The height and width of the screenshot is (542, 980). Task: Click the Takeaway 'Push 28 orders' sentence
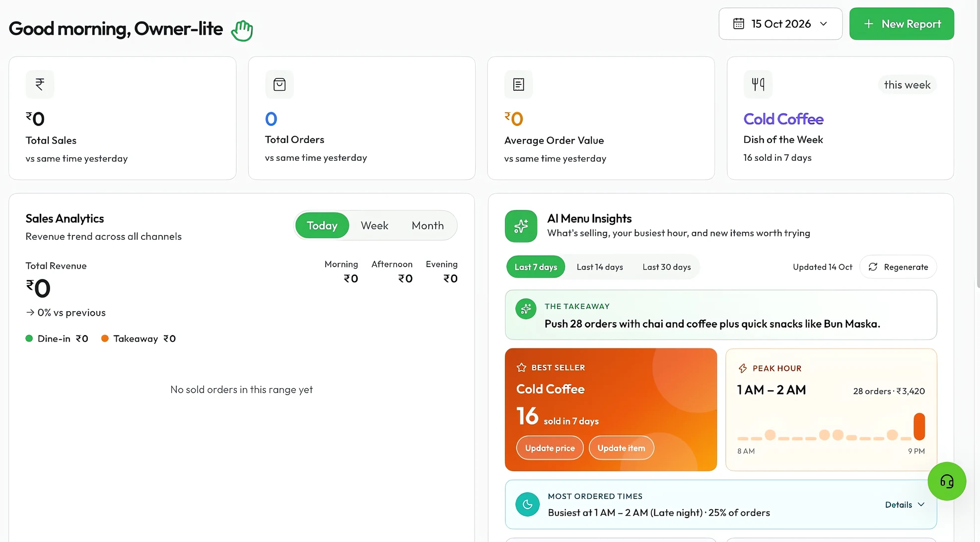pos(712,324)
